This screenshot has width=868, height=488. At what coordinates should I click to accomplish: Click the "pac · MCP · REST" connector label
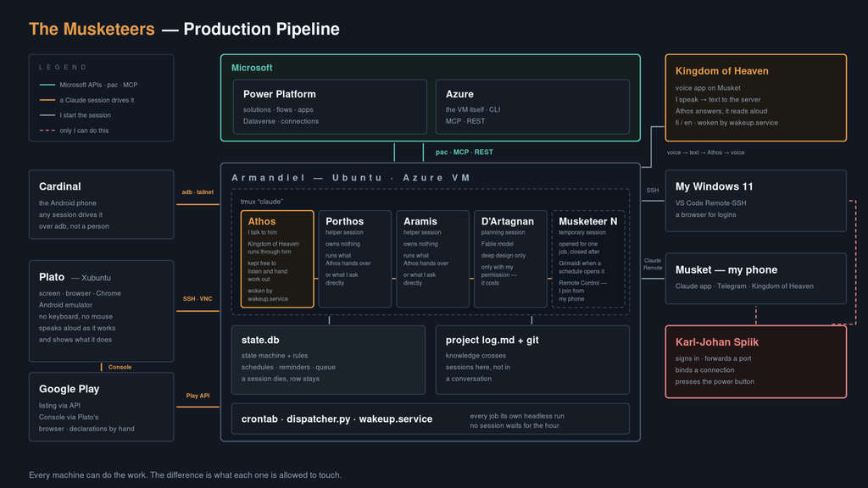[464, 152]
